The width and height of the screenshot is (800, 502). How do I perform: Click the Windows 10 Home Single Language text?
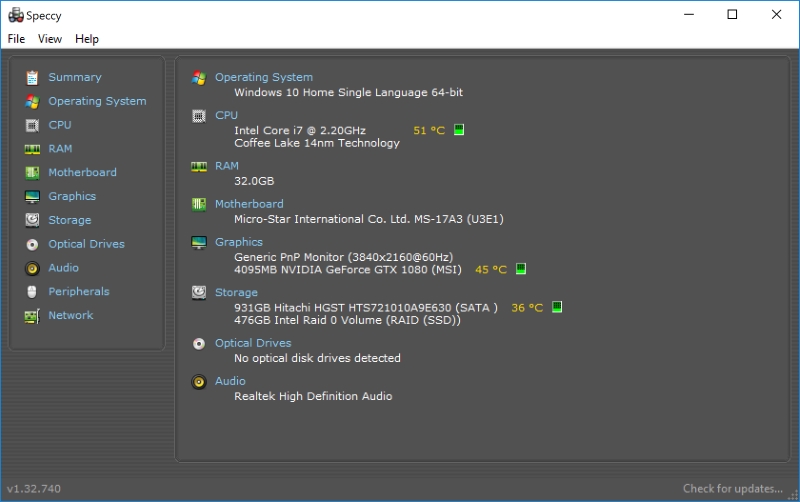click(x=348, y=92)
